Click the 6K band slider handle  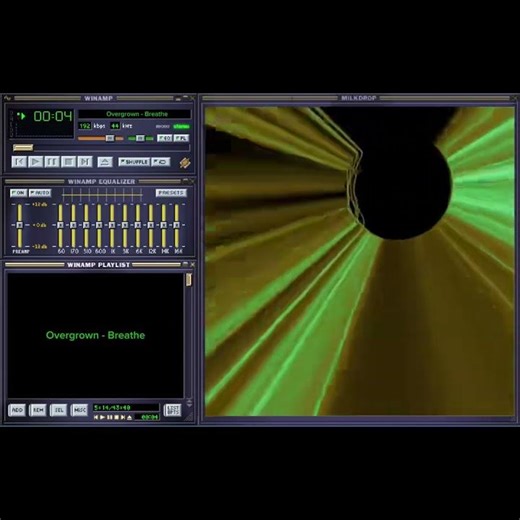pyautogui.click(x=138, y=225)
